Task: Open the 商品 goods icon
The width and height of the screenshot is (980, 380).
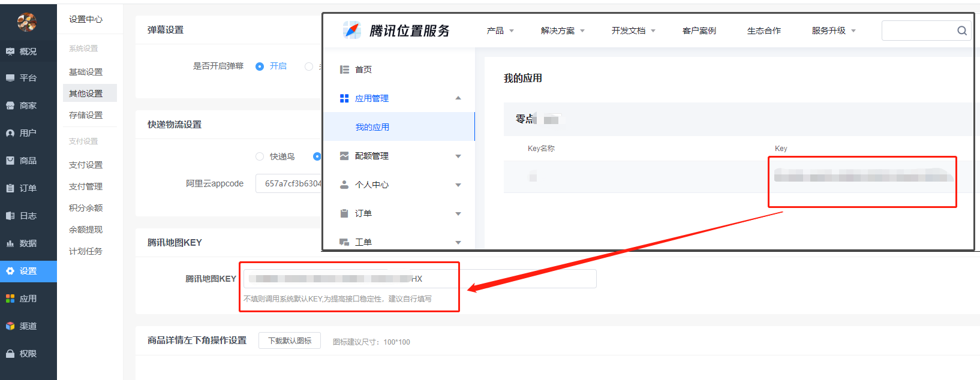Action: coord(10,161)
